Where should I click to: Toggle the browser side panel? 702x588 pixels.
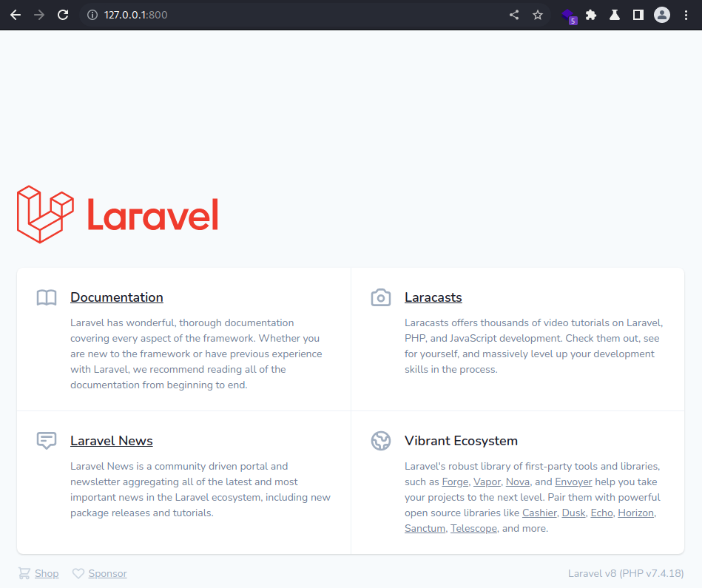click(x=638, y=15)
